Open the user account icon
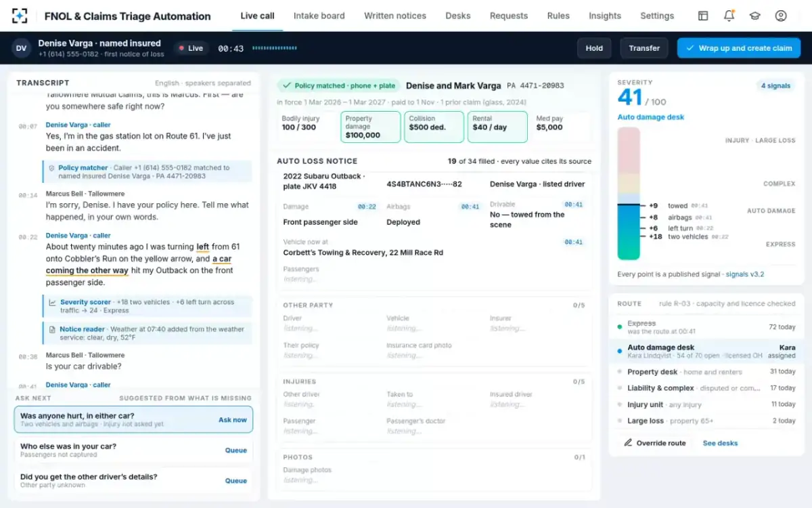 [x=781, y=16]
